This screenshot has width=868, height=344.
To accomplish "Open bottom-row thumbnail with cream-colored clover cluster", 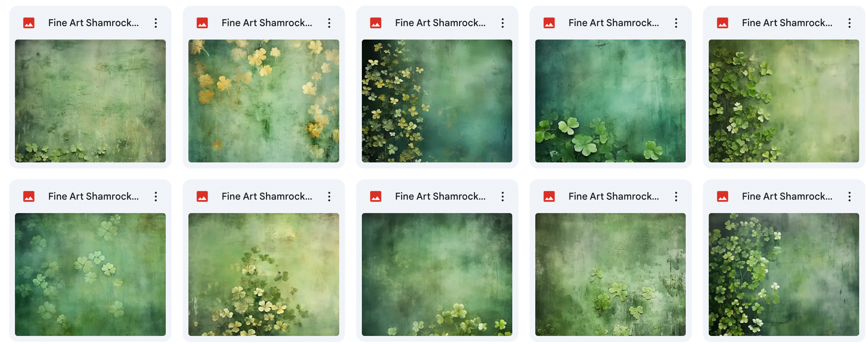I will [264, 275].
